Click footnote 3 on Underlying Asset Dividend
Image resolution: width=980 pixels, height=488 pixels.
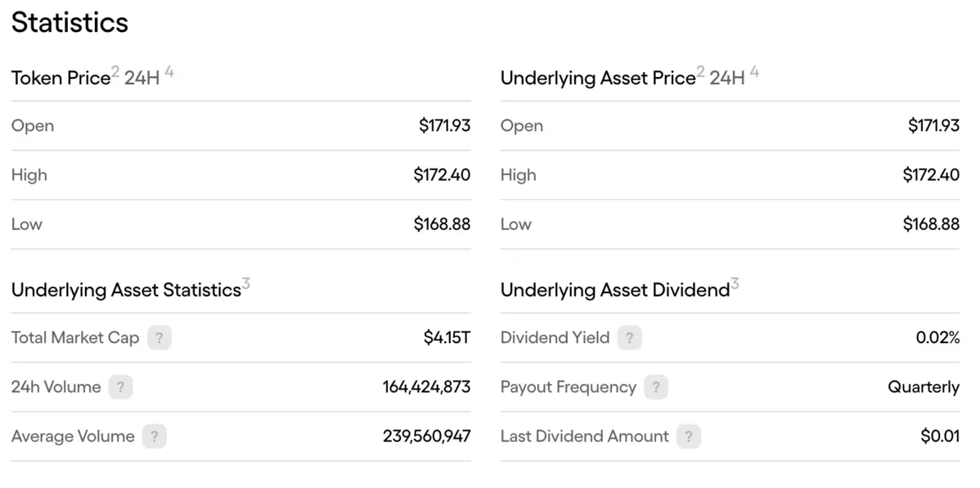click(735, 284)
